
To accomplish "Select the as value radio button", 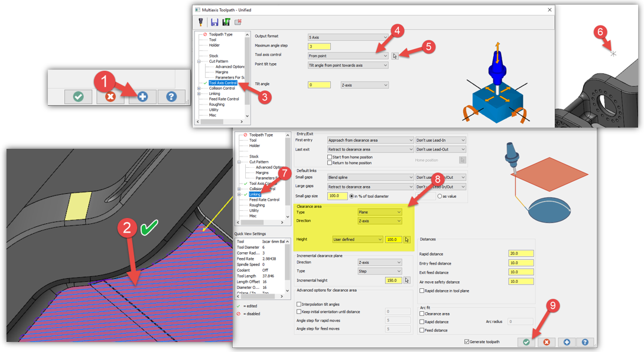I will [x=440, y=196].
